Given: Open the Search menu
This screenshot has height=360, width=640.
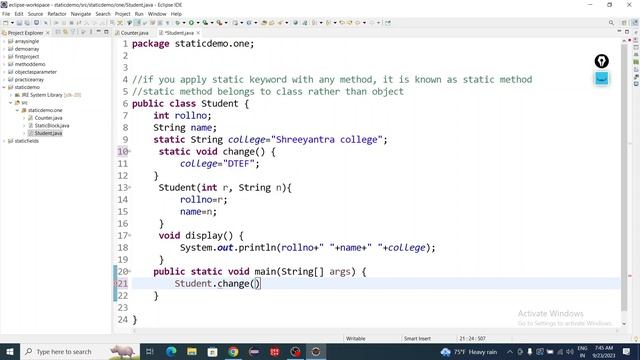Looking at the screenshot, I should 103,14.
